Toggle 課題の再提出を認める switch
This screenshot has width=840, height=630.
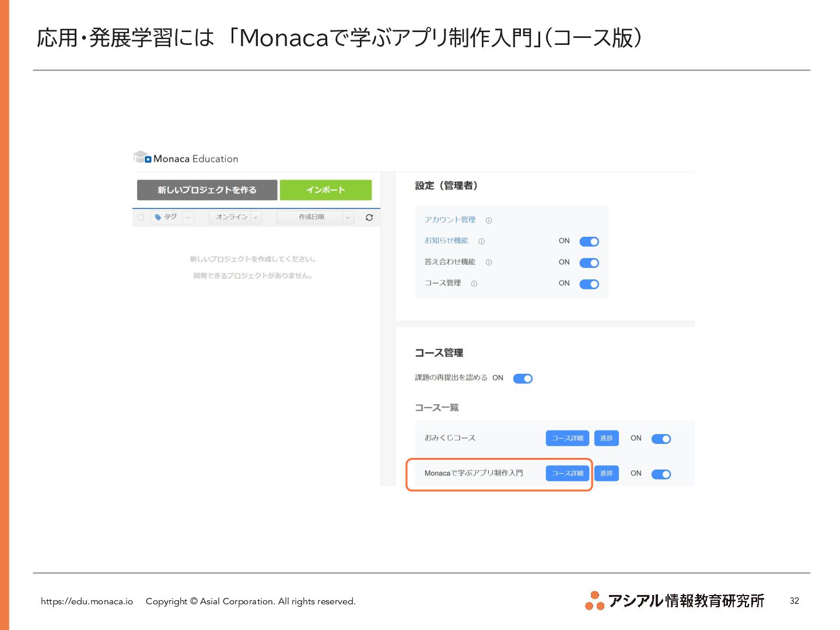(x=523, y=379)
